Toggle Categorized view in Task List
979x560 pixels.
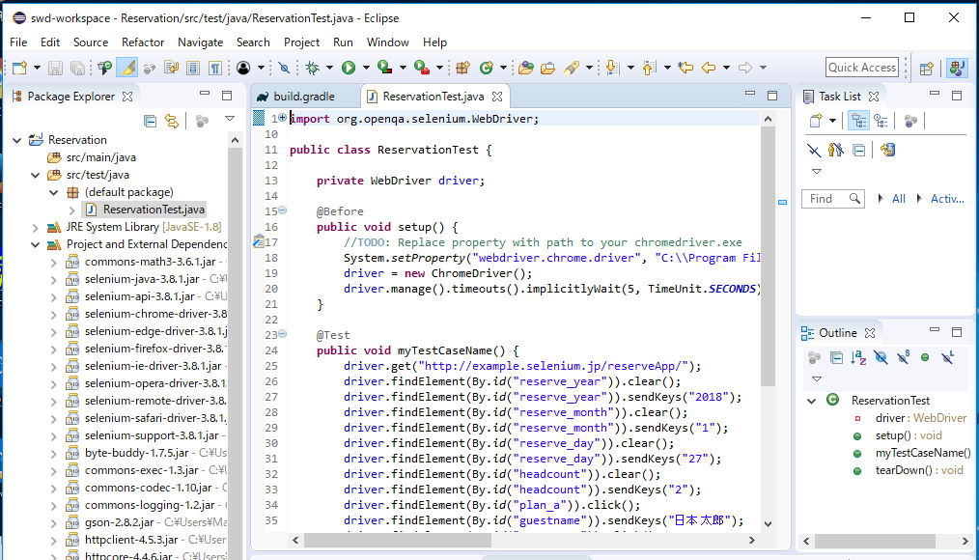pos(858,121)
